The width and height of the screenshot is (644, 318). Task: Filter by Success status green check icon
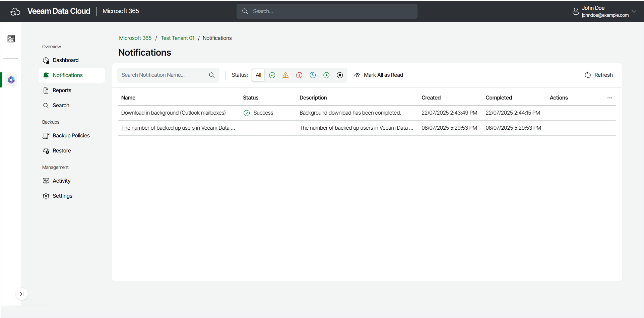[272, 75]
